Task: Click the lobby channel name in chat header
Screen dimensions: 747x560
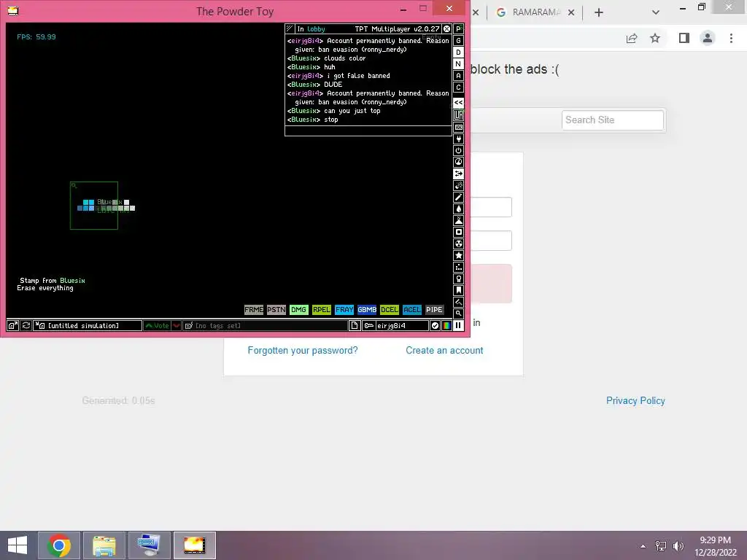Action: tap(316, 29)
